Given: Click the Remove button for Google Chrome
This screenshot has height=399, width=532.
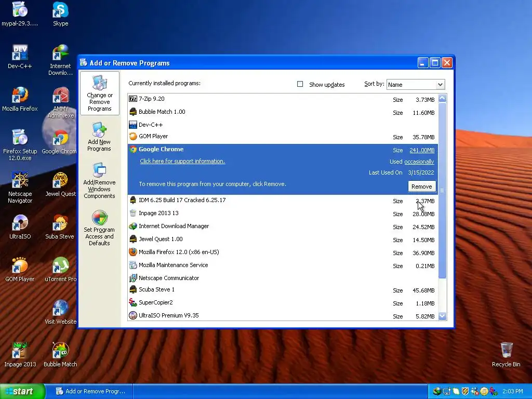Looking at the screenshot, I should pos(422,187).
